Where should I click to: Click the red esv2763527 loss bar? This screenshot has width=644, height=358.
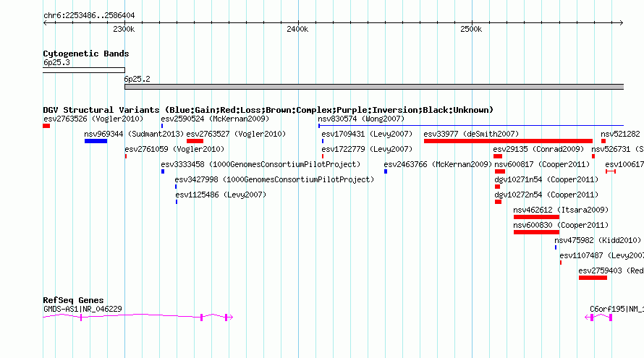pyautogui.click(x=195, y=141)
